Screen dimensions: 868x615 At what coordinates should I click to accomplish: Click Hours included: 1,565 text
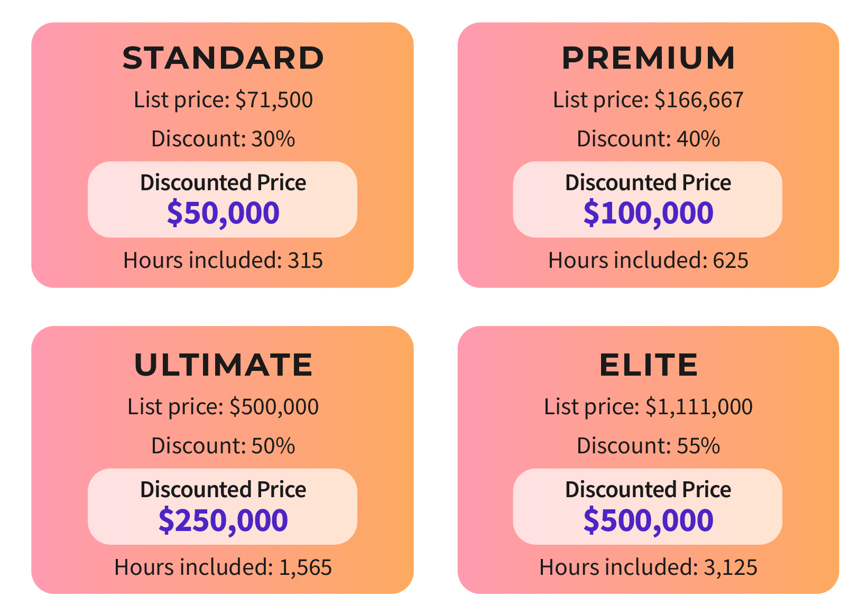(223, 567)
